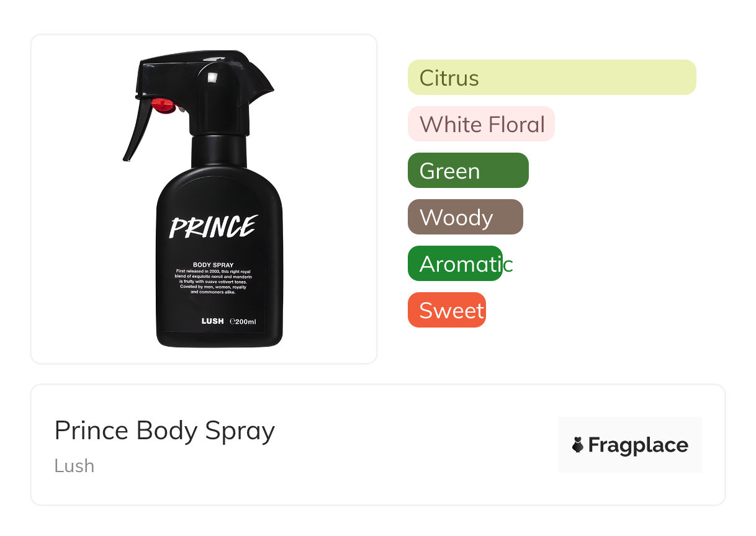Open the Lush brand link
756x536 pixels.
coord(74,465)
